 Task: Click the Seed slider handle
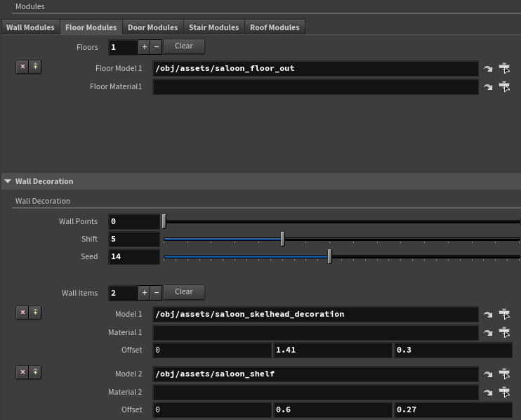[329, 257]
